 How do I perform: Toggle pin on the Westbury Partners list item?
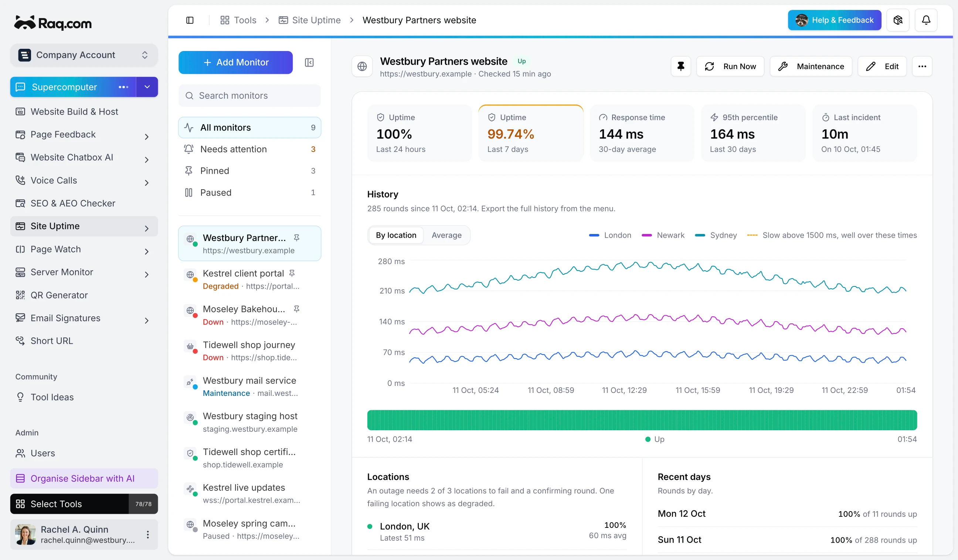(296, 238)
